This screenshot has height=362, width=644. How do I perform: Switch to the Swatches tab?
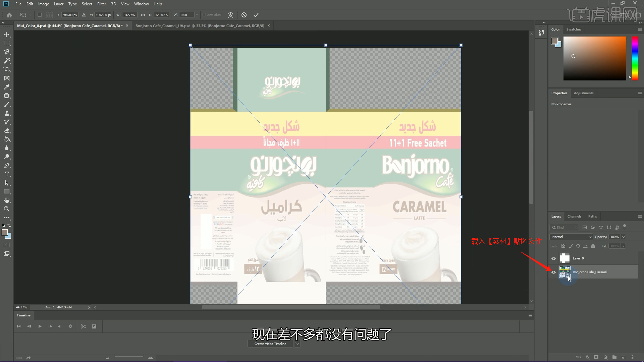pos(574,29)
